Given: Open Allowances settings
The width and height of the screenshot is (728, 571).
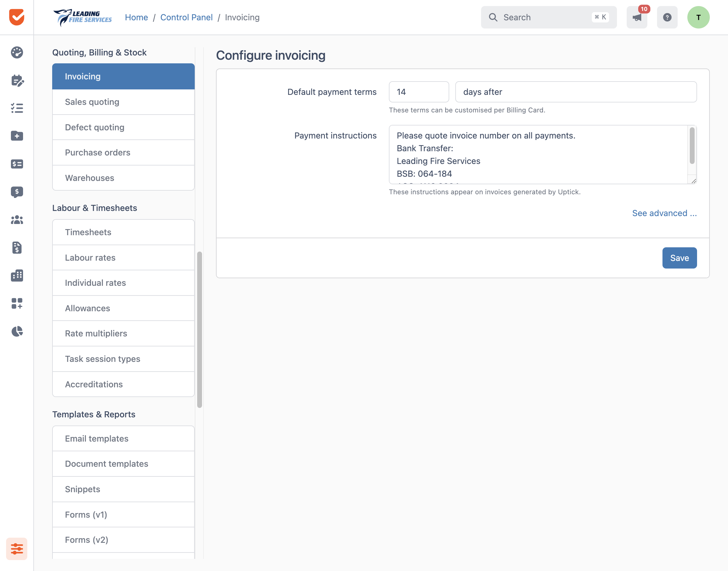Looking at the screenshot, I should click(123, 308).
